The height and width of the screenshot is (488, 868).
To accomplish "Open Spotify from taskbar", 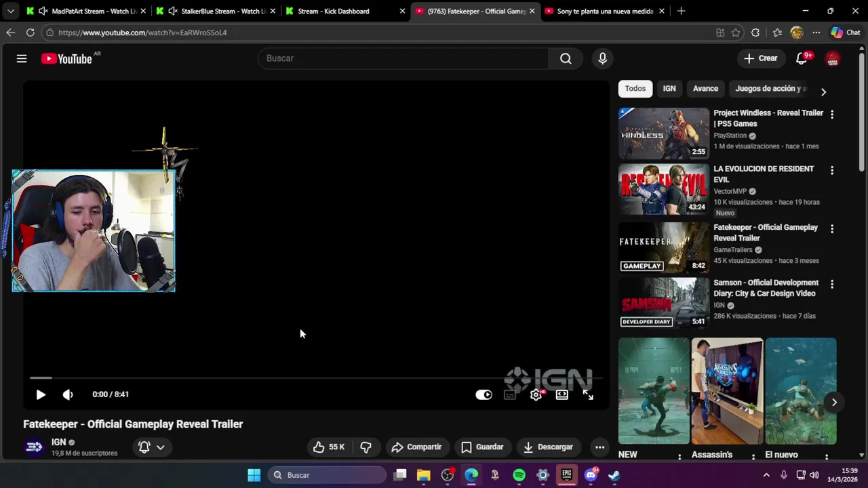I will (x=519, y=475).
